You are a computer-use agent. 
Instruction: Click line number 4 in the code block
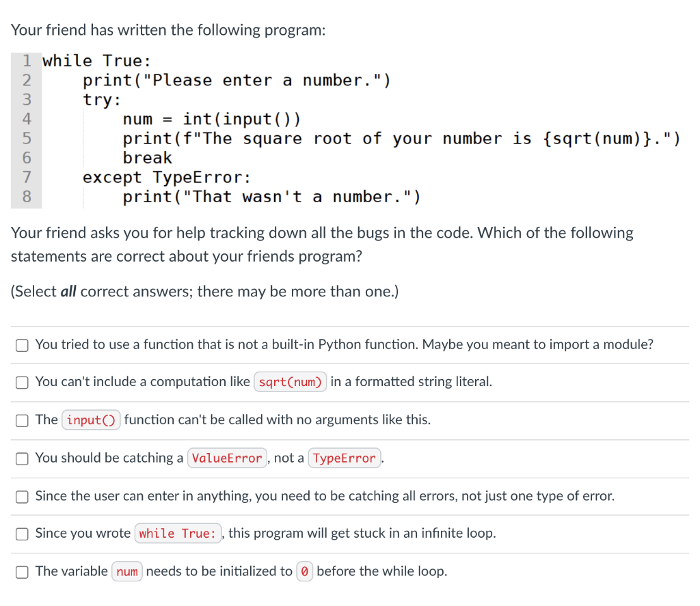coord(27,119)
